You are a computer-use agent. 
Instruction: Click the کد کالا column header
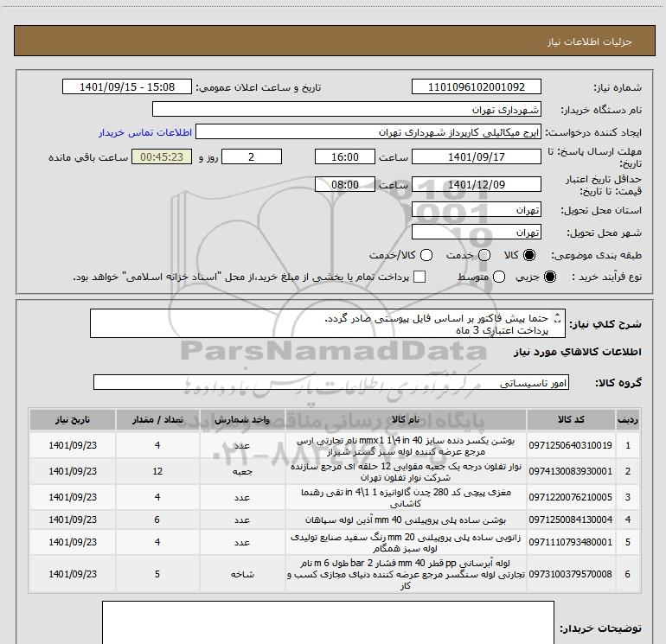coord(571,420)
